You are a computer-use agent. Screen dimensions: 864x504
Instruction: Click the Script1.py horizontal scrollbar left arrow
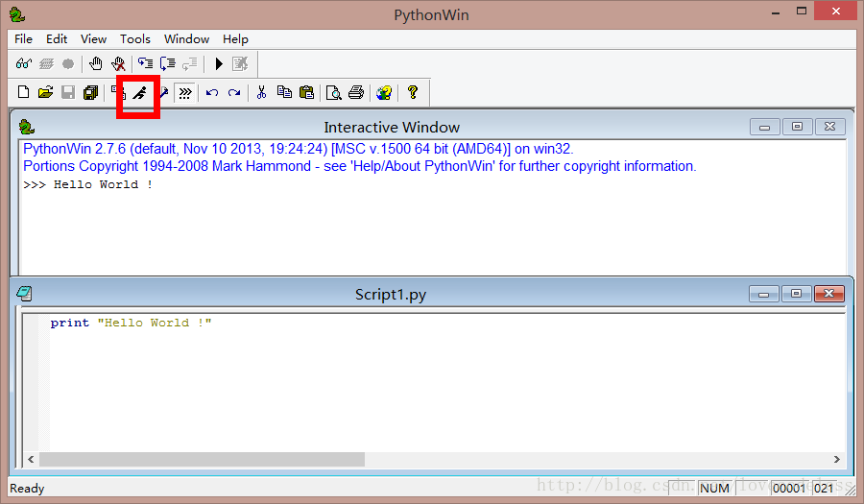coord(31,460)
